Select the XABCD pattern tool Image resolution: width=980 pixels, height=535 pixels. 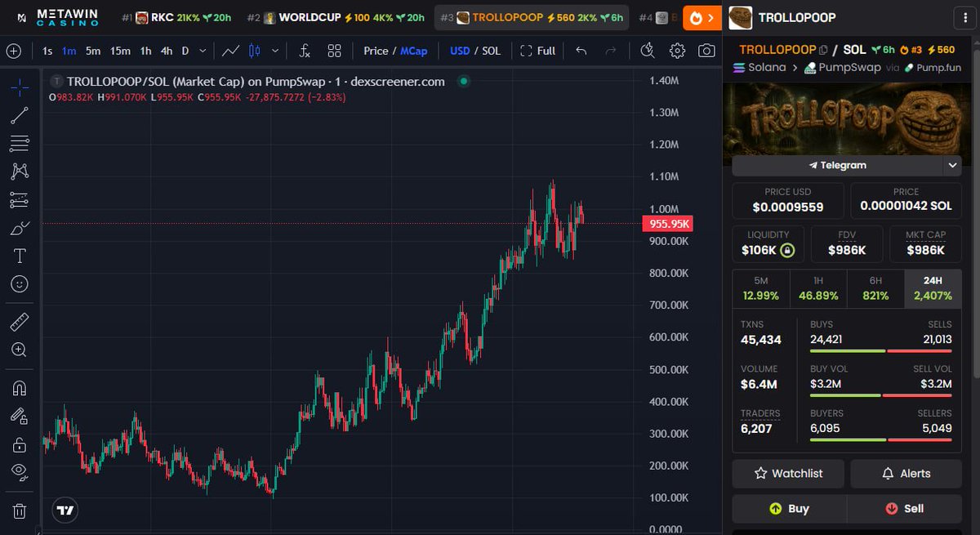(20, 172)
